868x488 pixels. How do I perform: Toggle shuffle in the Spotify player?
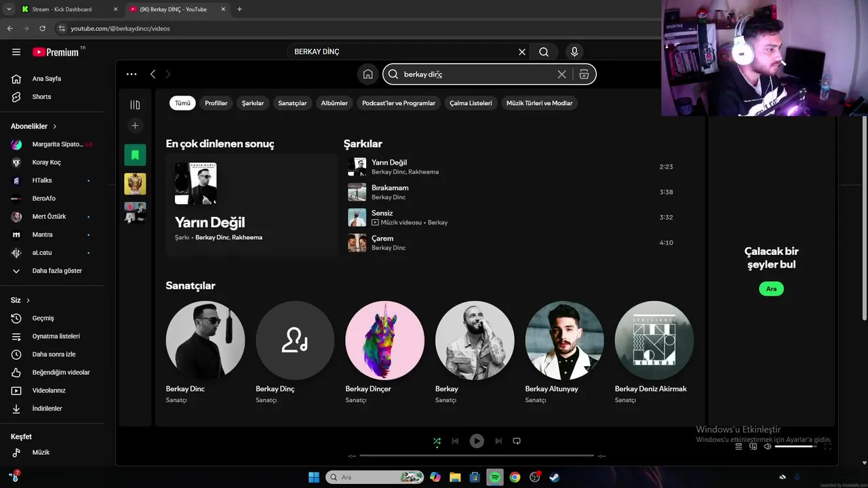point(437,441)
